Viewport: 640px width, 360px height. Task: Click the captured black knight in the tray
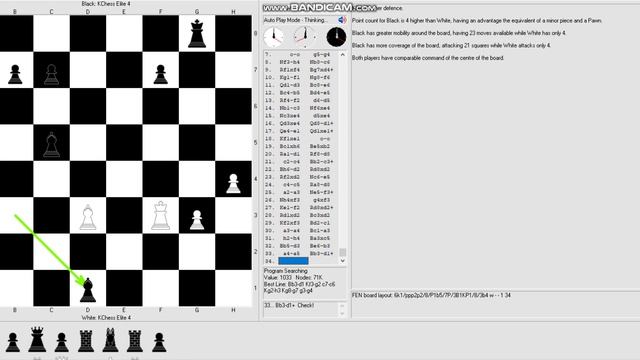[110, 340]
